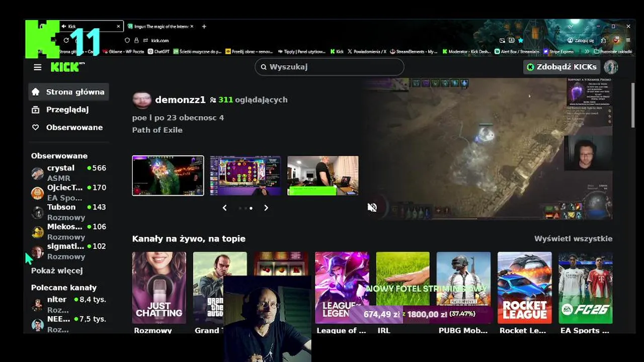Open Ścieżki muzyczne bookmark
644x362 pixels.
click(x=197, y=51)
